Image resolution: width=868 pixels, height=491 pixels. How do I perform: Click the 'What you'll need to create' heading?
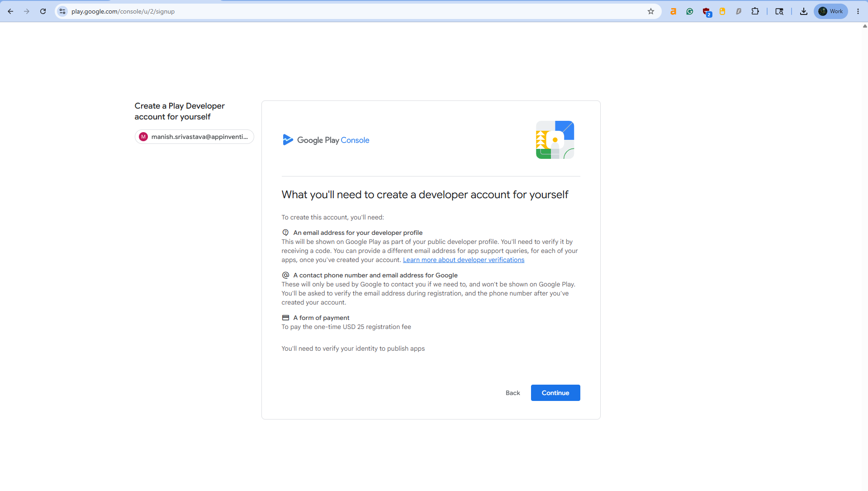click(x=425, y=195)
